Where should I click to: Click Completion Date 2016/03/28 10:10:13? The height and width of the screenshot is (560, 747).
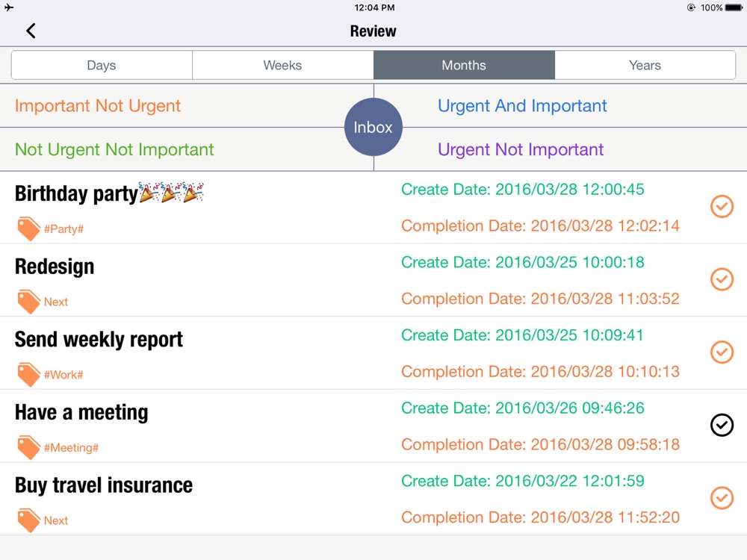pos(540,371)
